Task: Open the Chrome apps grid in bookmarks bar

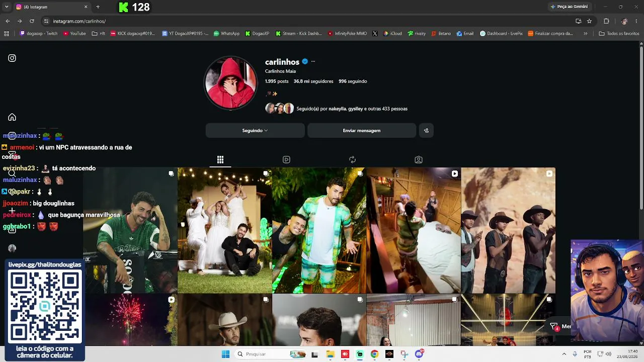Action: point(7,34)
